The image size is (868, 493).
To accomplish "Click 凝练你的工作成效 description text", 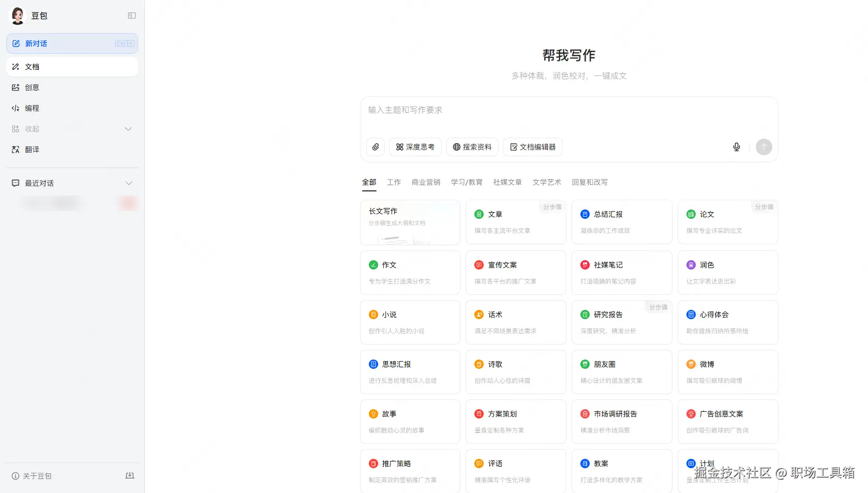I will 605,231.
